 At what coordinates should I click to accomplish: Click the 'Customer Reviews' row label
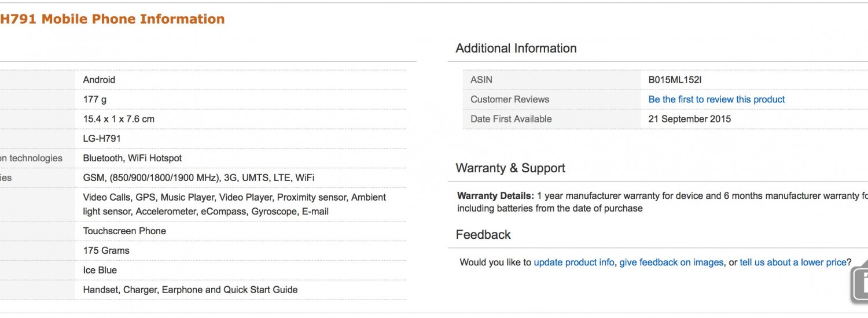tap(510, 99)
